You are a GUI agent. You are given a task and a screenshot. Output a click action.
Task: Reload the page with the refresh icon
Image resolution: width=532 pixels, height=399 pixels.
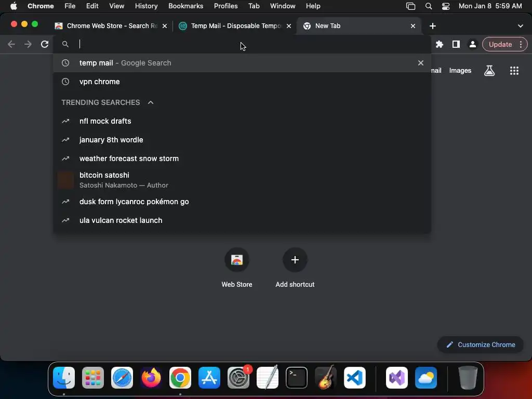click(45, 44)
